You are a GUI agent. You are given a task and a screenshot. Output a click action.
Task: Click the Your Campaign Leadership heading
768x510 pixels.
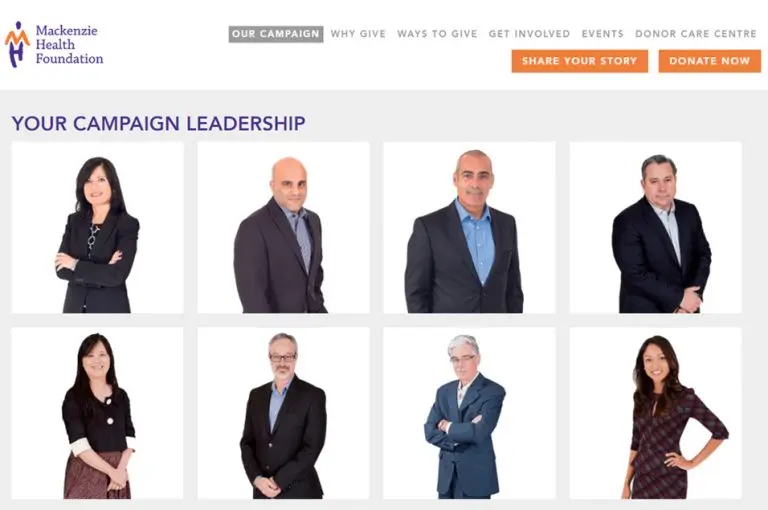(158, 123)
